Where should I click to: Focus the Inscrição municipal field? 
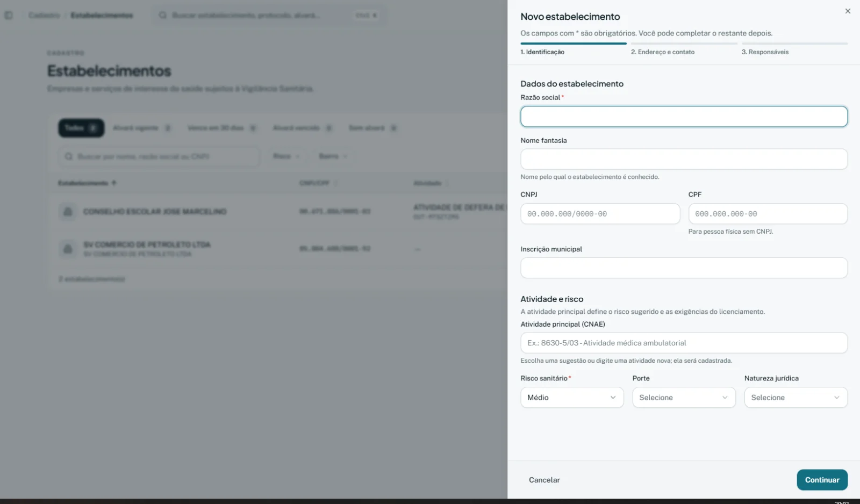[684, 268]
